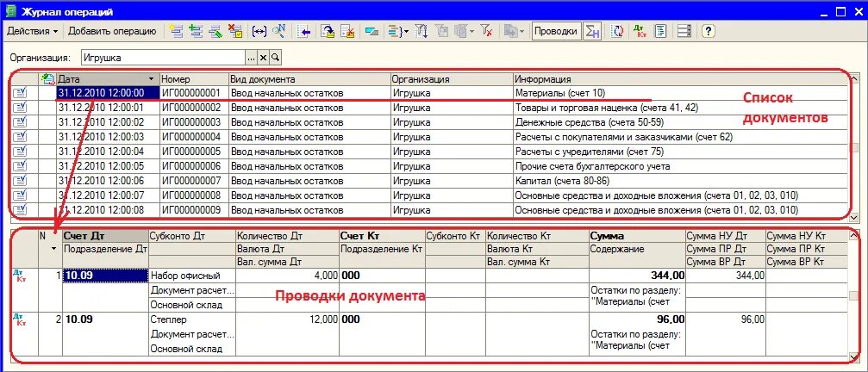
Task: Clear the Организация field with X
Action: tap(264, 58)
